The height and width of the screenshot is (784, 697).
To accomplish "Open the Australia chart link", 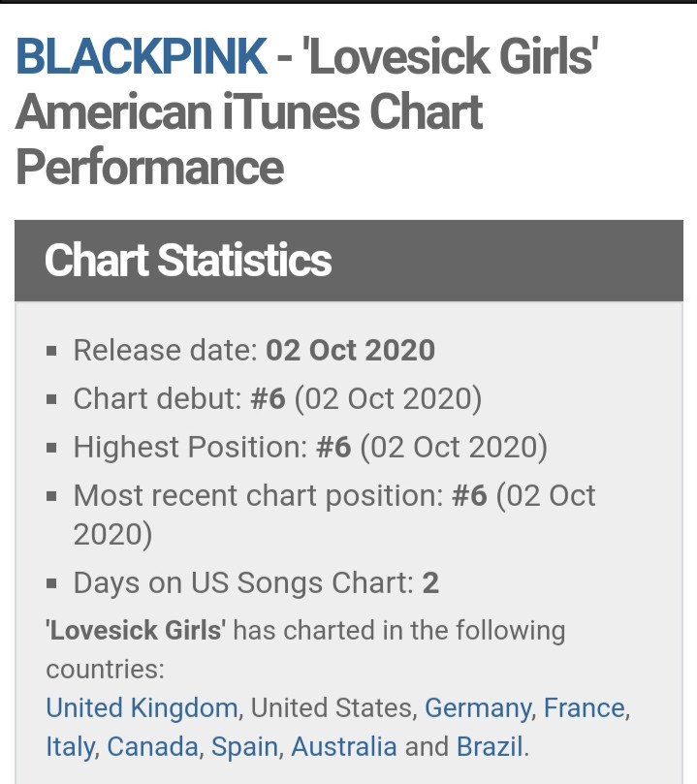I will pyautogui.click(x=344, y=746).
